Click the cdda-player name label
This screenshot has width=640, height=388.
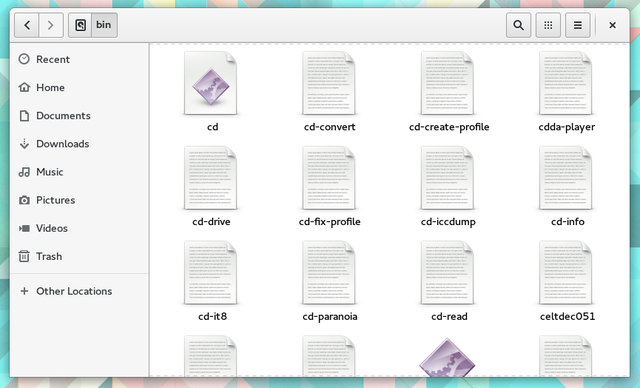click(567, 127)
